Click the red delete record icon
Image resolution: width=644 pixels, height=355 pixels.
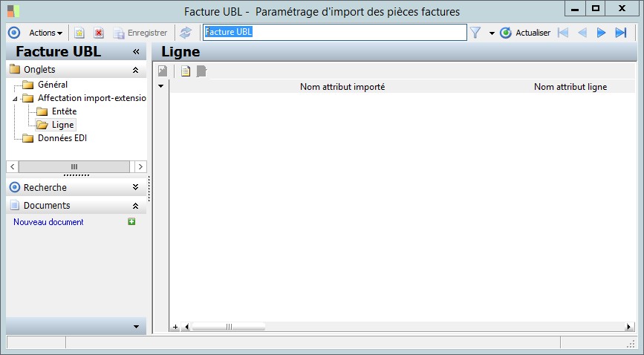click(99, 33)
